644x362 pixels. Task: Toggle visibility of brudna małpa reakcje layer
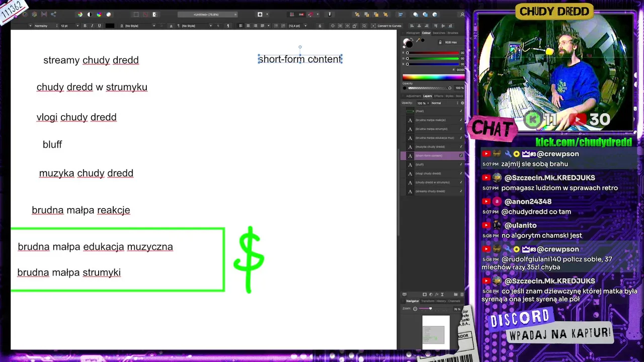click(461, 120)
